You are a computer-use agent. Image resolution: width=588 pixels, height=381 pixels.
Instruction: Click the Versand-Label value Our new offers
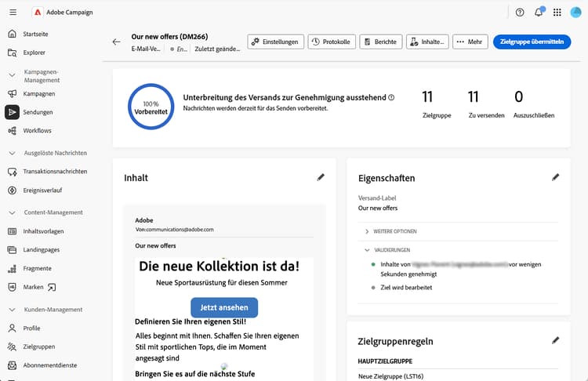pyautogui.click(x=378, y=208)
